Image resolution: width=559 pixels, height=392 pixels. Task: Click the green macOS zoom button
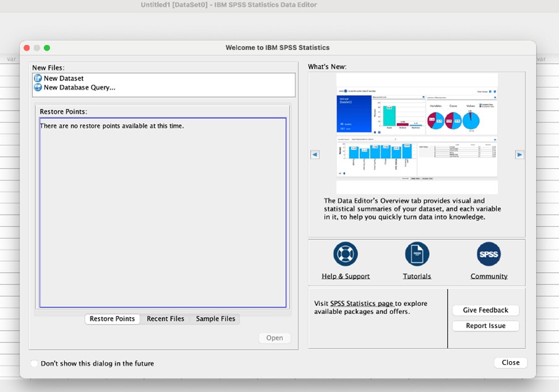coord(47,48)
